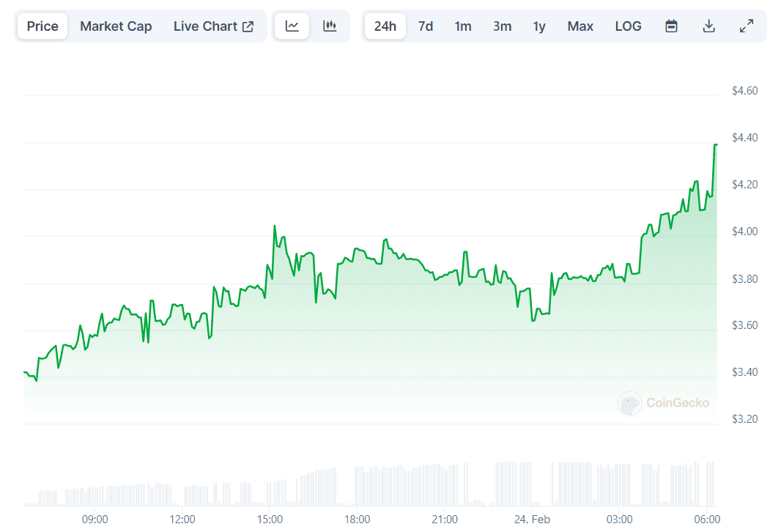
Task: Select the Price tab
Action: coord(42,26)
